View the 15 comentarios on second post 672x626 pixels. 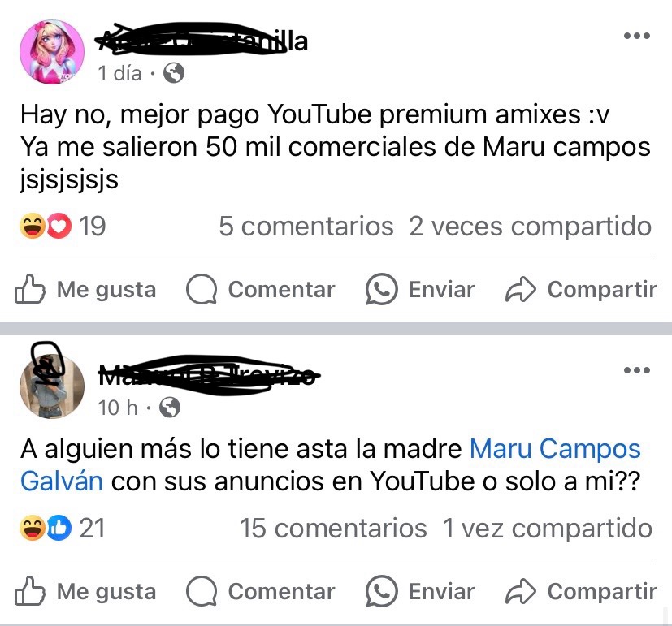pyautogui.click(x=333, y=528)
